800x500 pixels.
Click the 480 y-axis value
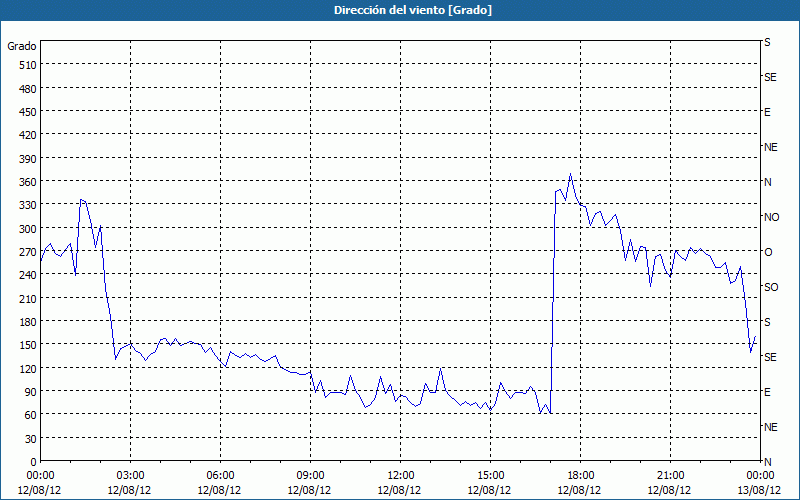point(28,88)
